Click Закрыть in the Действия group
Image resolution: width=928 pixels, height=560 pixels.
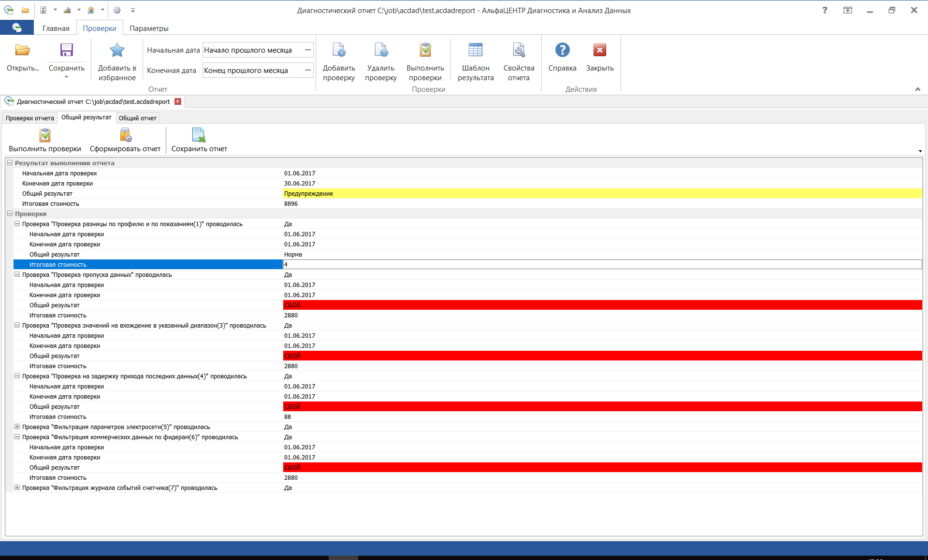click(599, 56)
